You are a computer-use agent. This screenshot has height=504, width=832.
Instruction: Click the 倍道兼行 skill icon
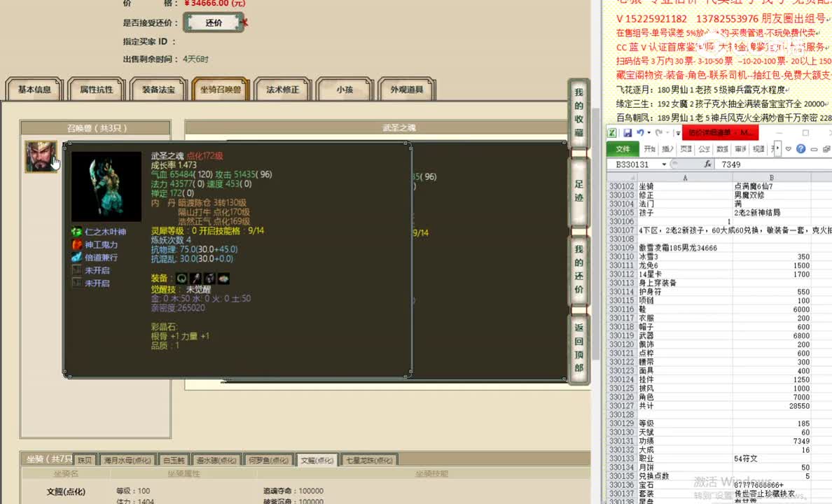click(76, 257)
